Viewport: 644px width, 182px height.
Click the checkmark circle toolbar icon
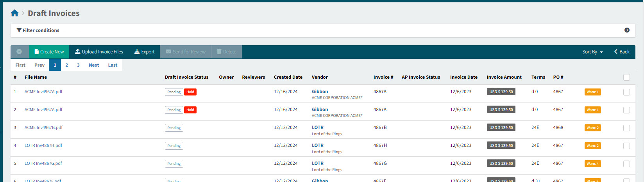[x=19, y=52]
